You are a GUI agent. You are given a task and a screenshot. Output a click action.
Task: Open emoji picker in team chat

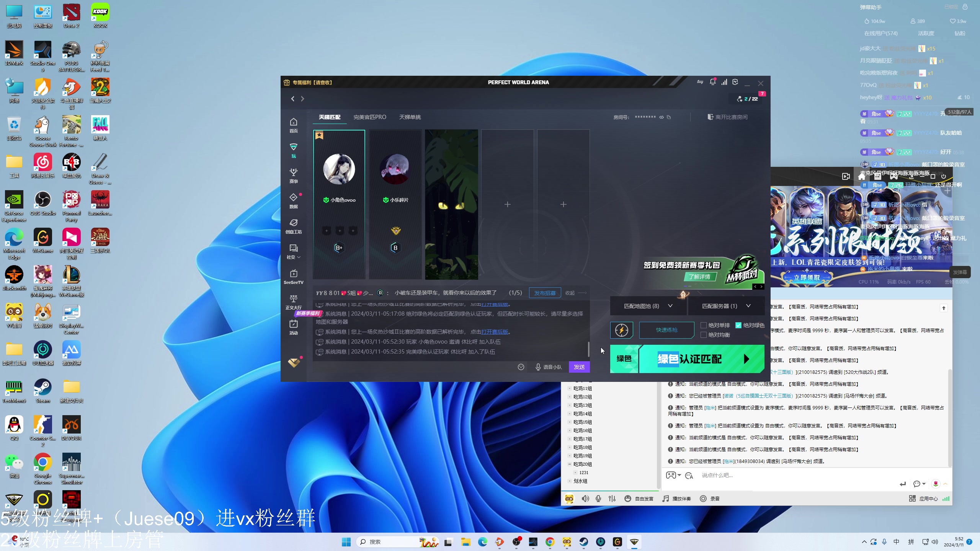(x=521, y=367)
